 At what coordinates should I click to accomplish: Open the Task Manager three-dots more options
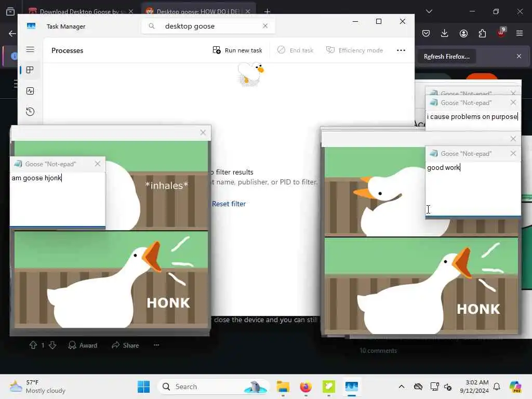[401, 50]
